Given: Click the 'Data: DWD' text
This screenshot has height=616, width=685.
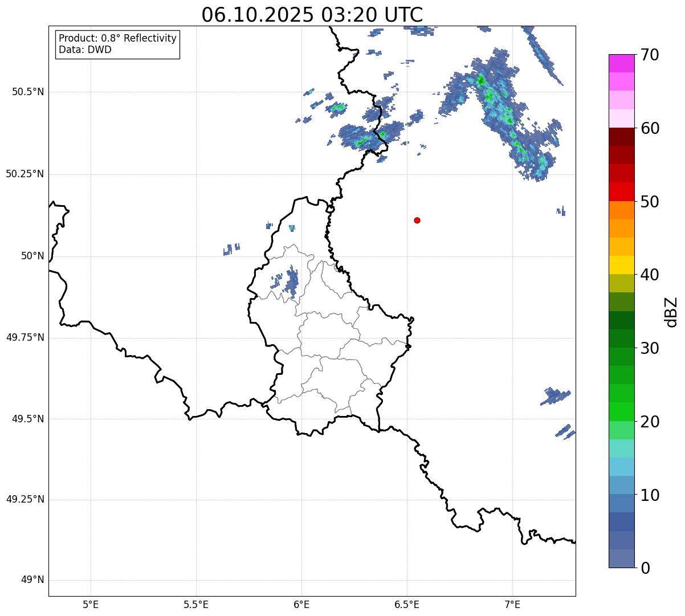Looking at the screenshot, I should point(85,50).
